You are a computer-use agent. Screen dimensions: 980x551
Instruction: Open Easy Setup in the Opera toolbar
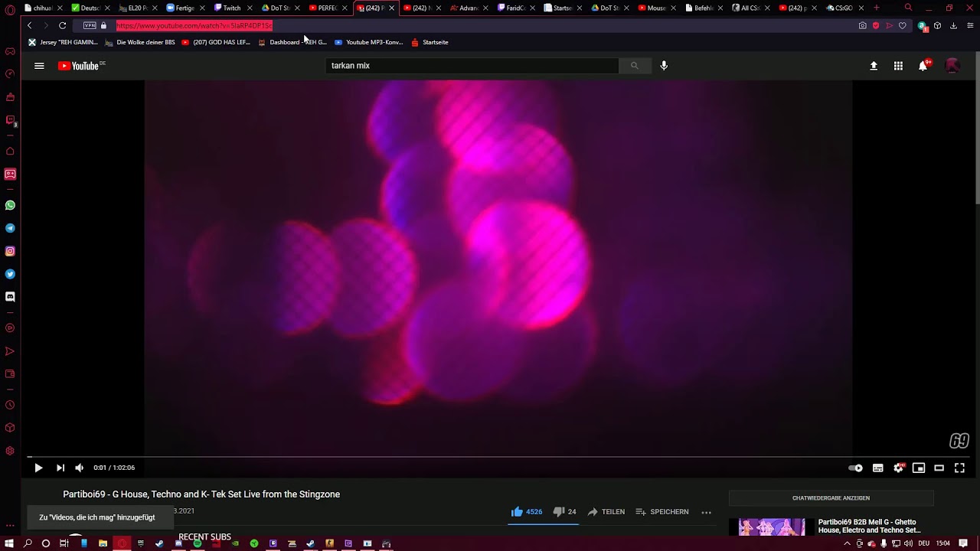click(x=969, y=25)
